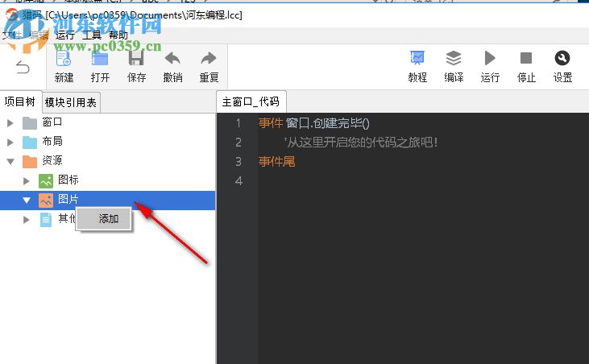The width and height of the screenshot is (589, 364).
Task: Click the green 图标 image icon
Action: click(46, 181)
